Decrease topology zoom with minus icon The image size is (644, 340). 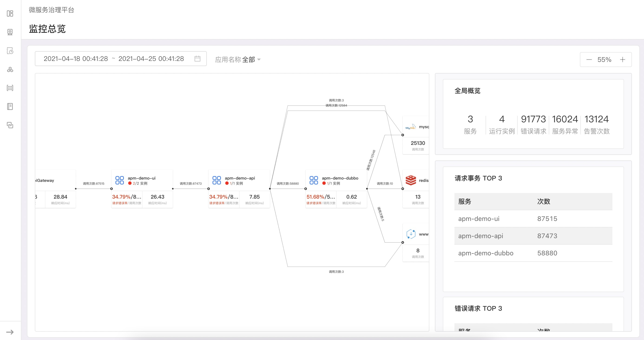tap(589, 60)
